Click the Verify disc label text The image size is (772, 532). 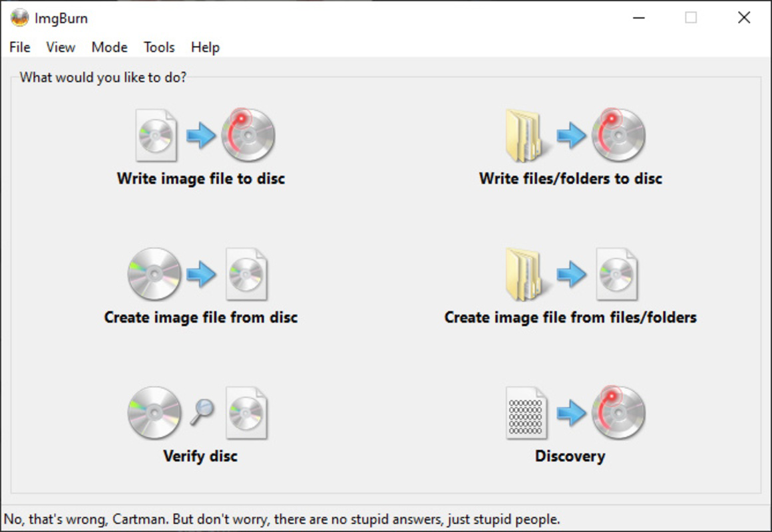199,456
